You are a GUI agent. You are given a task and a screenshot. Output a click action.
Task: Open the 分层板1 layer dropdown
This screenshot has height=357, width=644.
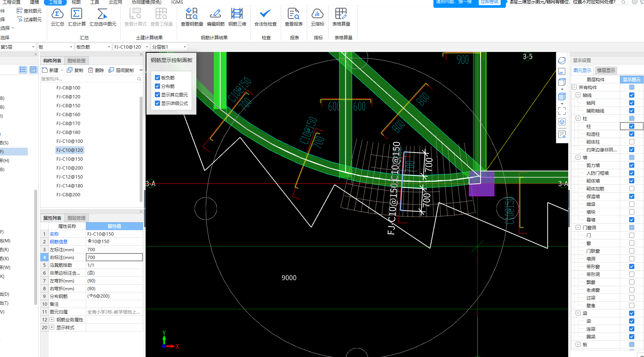(x=169, y=47)
